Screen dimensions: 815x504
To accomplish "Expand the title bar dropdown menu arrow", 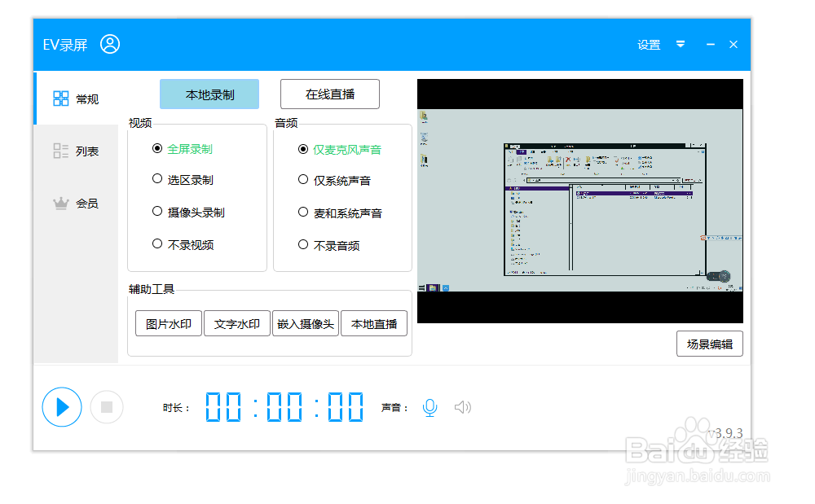I will click(681, 44).
